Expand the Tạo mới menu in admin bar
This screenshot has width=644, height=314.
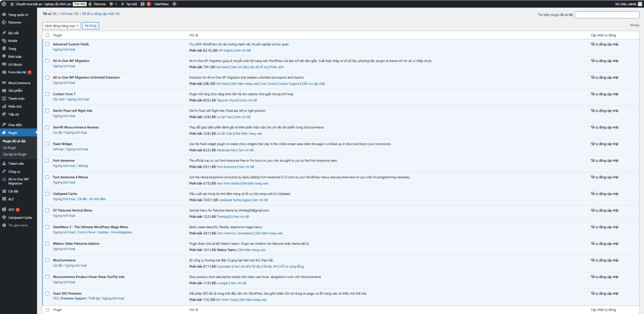point(129,4)
